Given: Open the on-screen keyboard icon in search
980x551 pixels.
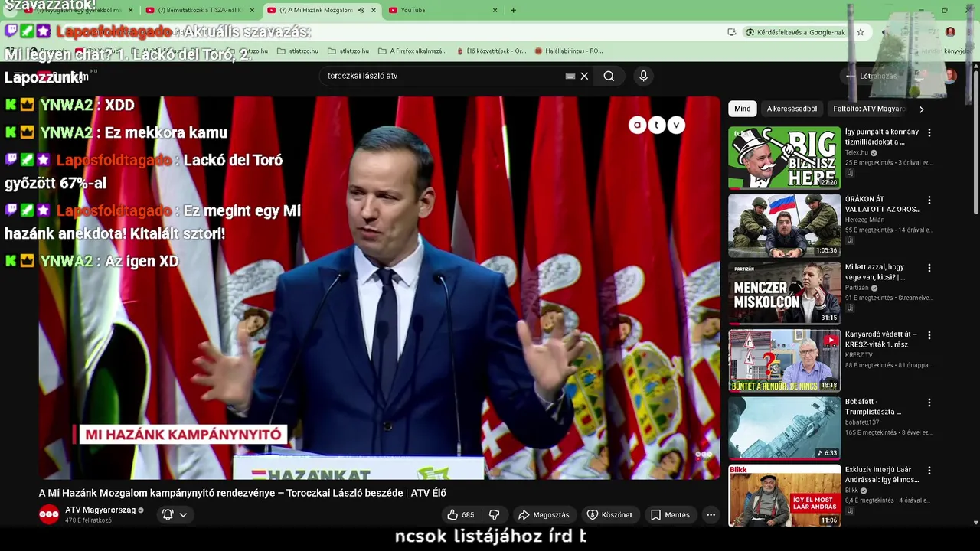Looking at the screenshot, I should pos(570,76).
